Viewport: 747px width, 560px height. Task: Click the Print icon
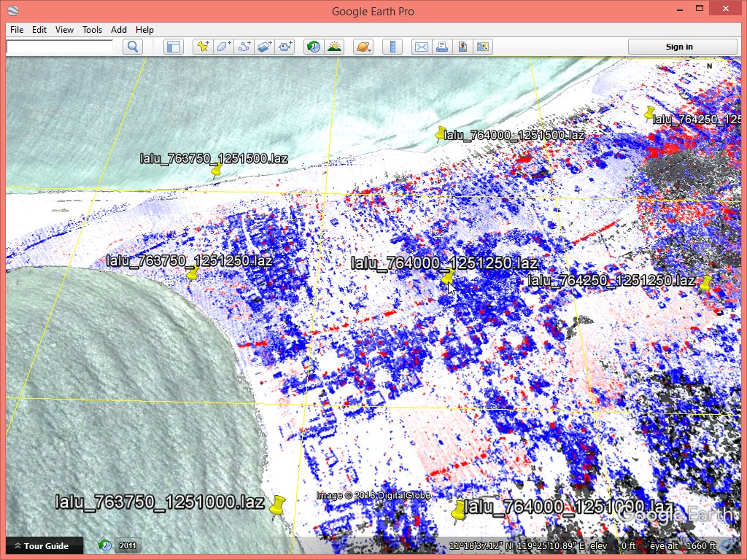[x=441, y=47]
